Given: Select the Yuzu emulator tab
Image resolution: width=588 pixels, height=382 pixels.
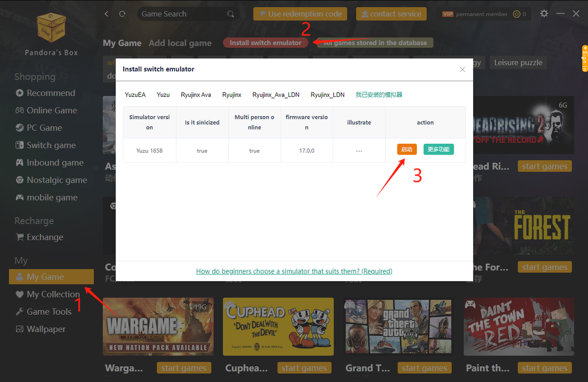Looking at the screenshot, I should click(163, 95).
